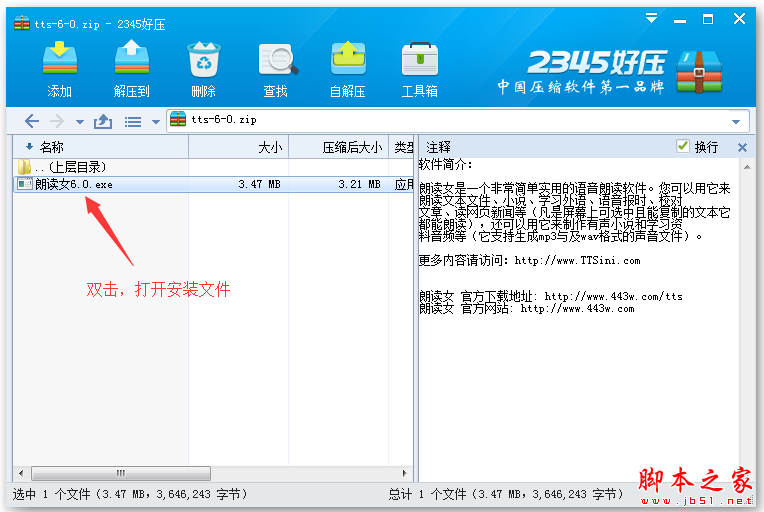The height and width of the screenshot is (512, 764).
Task: Open the 查找 (Find) tool
Action: [277, 59]
